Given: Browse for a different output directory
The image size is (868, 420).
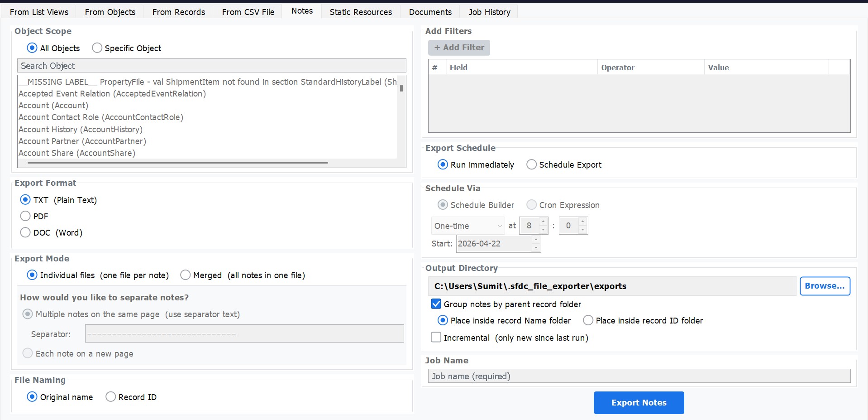Looking at the screenshot, I should click(825, 286).
